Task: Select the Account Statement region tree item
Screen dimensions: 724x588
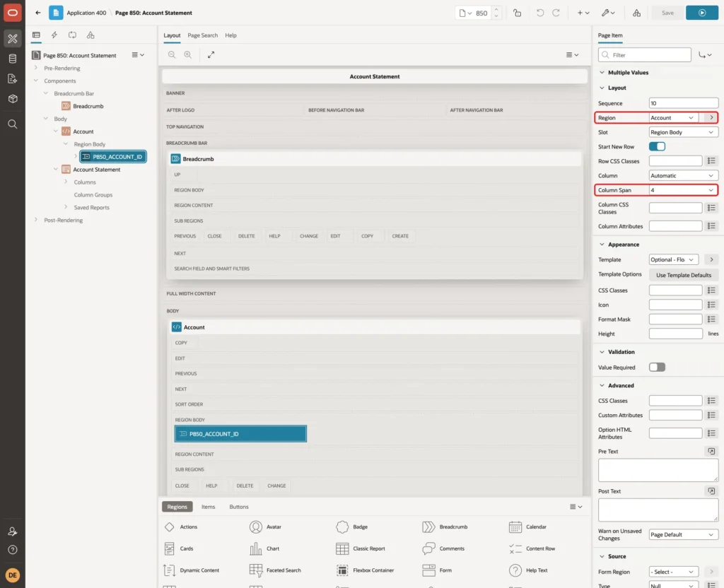Action: point(96,170)
